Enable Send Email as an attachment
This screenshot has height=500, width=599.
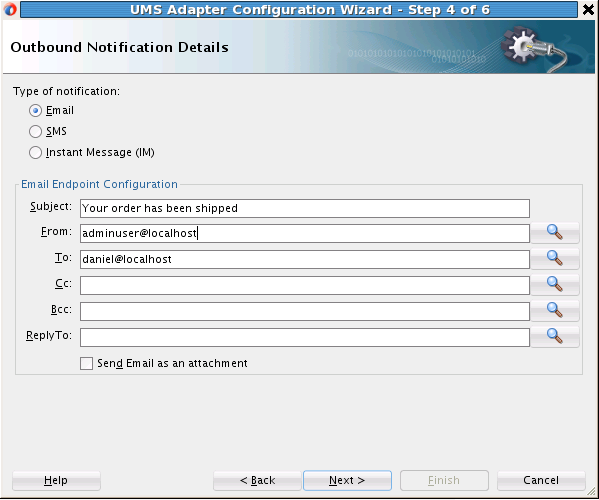[x=86, y=363]
